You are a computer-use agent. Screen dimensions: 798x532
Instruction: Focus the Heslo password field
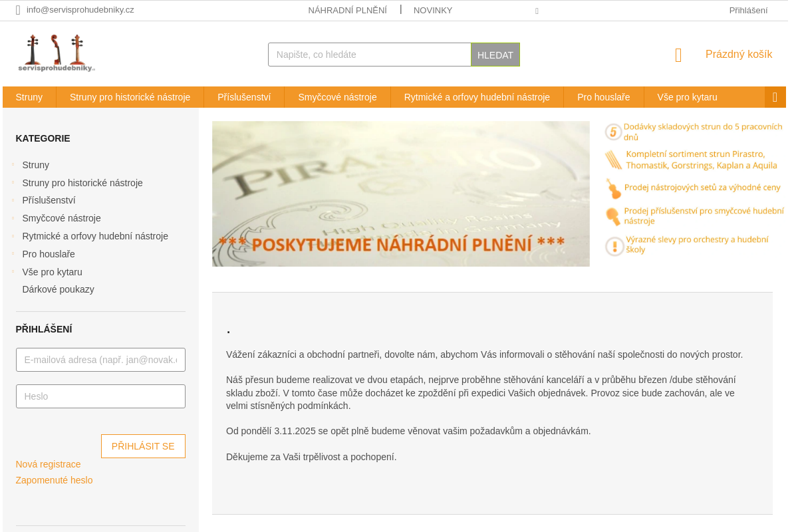coord(100,396)
